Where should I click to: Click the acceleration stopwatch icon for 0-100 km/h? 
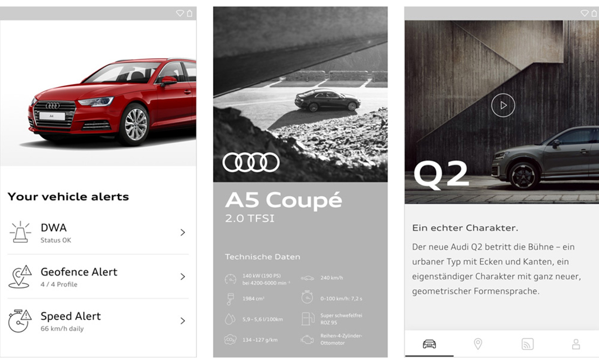pos(307,297)
